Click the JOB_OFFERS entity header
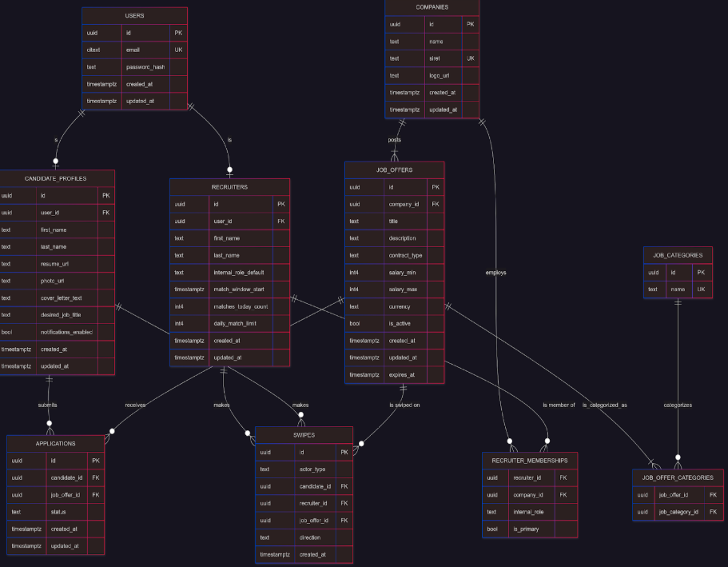 pyautogui.click(x=394, y=170)
